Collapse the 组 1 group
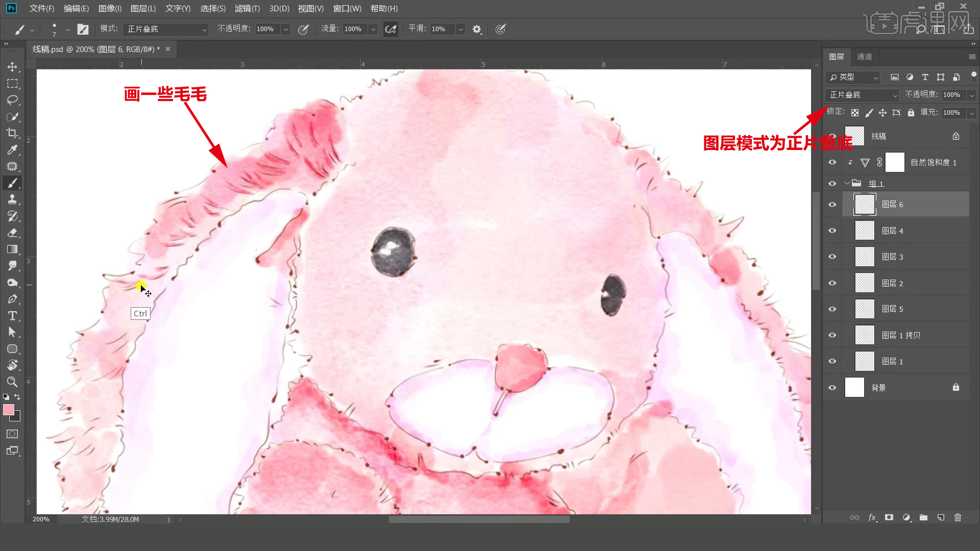 [847, 183]
